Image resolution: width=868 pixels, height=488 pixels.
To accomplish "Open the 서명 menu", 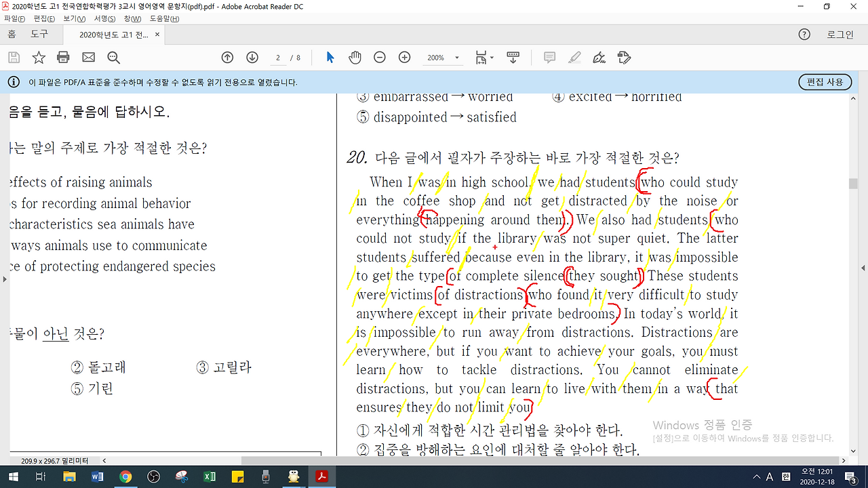I will (105, 18).
